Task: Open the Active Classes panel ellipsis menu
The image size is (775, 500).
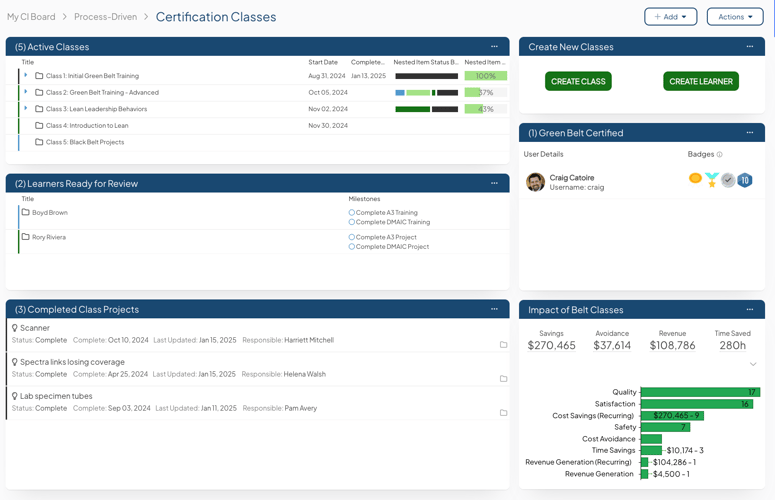Action: [x=494, y=47]
